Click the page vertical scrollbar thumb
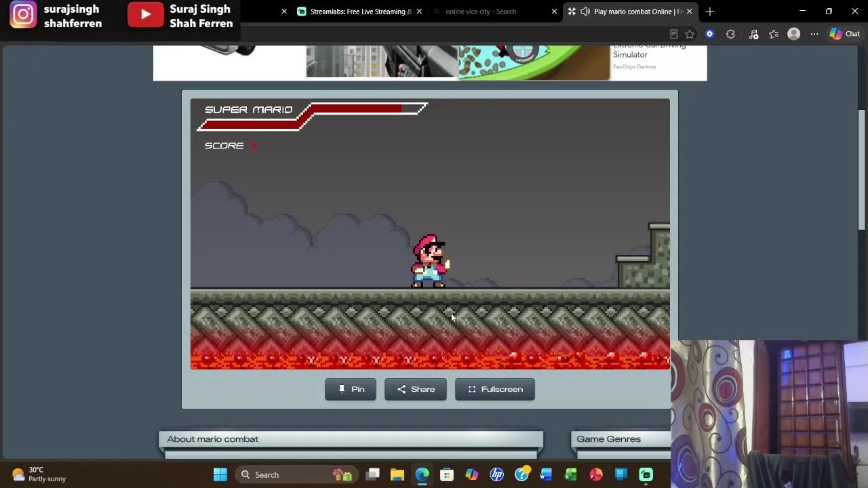868x488 pixels. [862, 169]
